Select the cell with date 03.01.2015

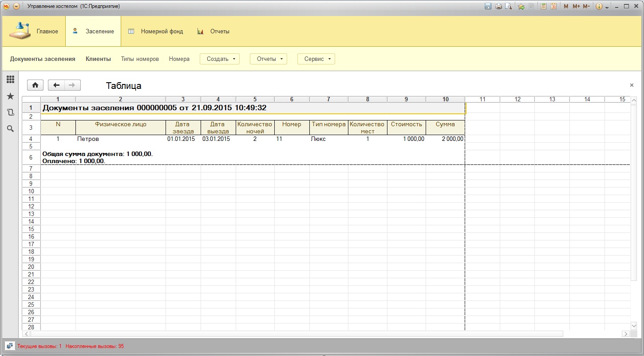click(x=218, y=139)
